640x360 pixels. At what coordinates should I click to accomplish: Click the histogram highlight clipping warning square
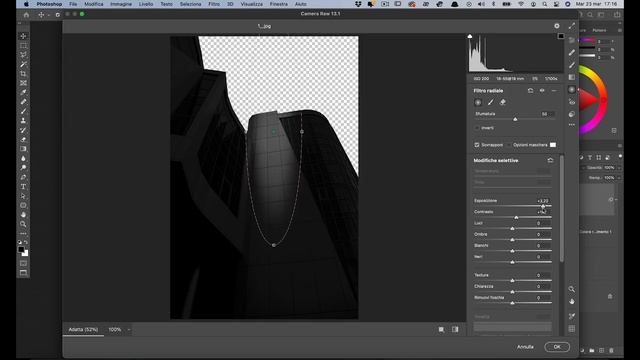[x=561, y=36]
